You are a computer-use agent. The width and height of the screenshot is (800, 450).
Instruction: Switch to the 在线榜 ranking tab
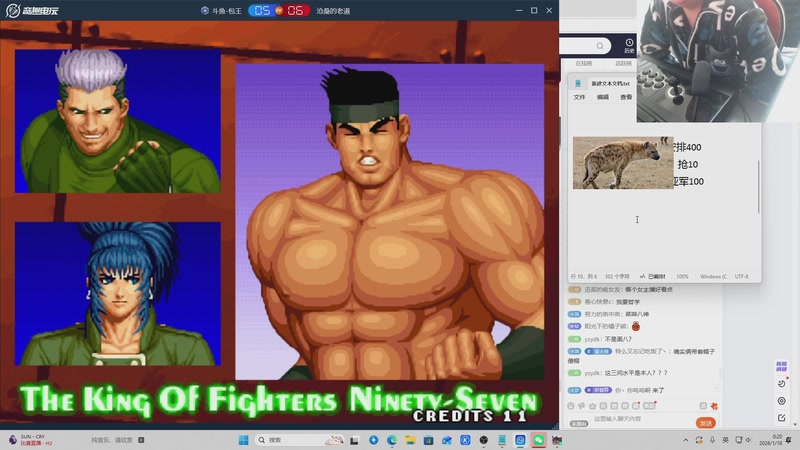[583, 63]
